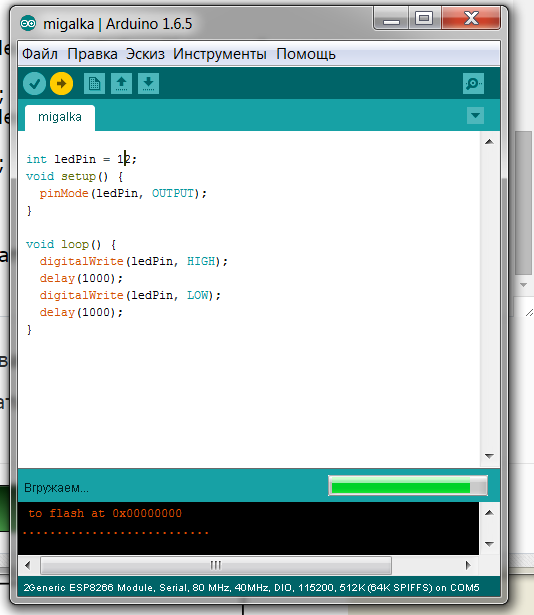Click the Arduino logo in the title bar
The width and height of the screenshot is (534, 615).
tap(28, 24)
